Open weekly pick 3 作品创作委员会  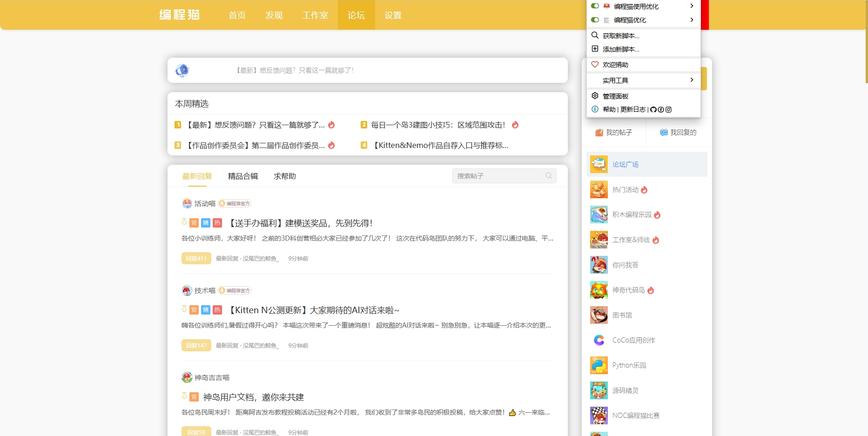[255, 145]
